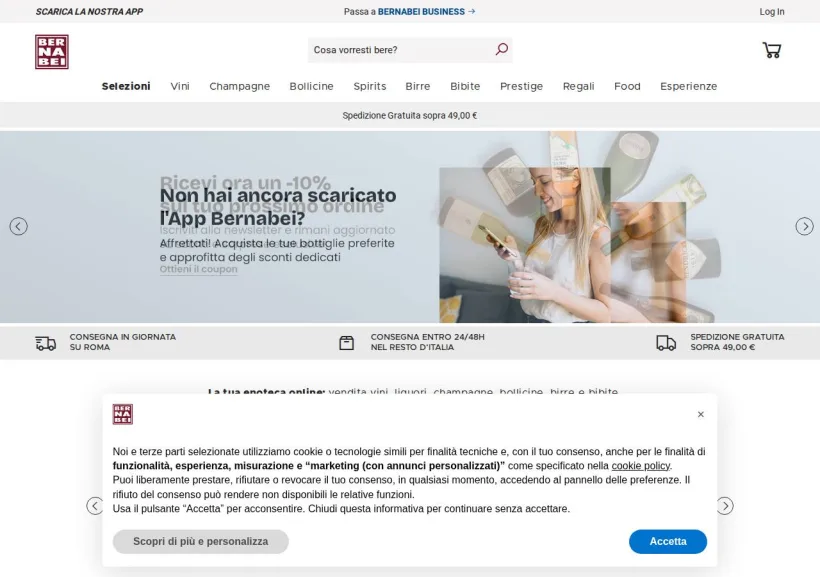Open the Champagne menu
The width and height of the screenshot is (820, 577).
(240, 86)
